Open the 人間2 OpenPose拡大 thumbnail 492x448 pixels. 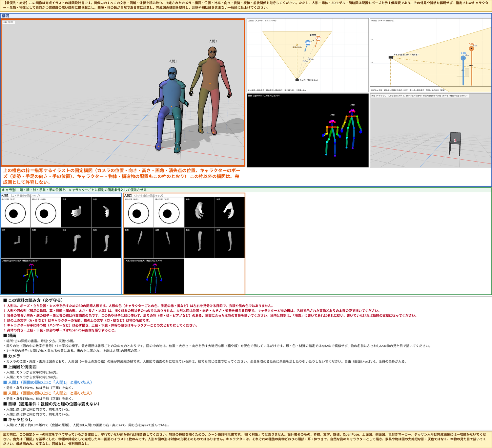coord(154,276)
